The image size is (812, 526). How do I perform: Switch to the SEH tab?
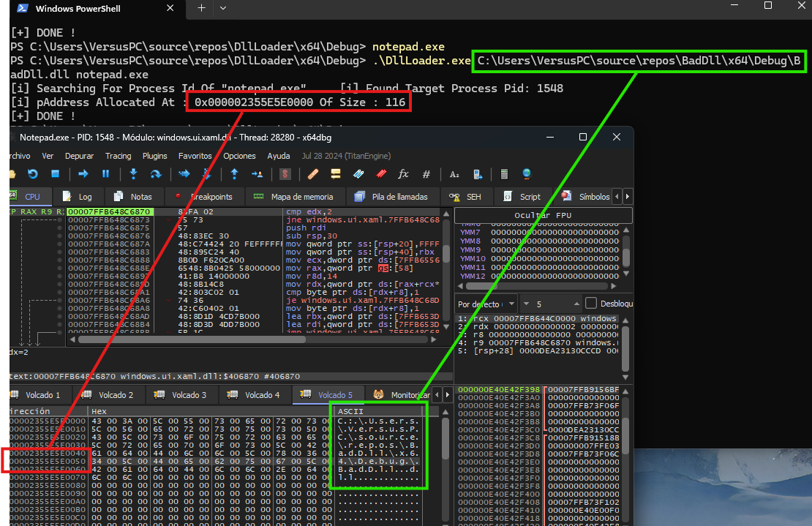[466, 197]
